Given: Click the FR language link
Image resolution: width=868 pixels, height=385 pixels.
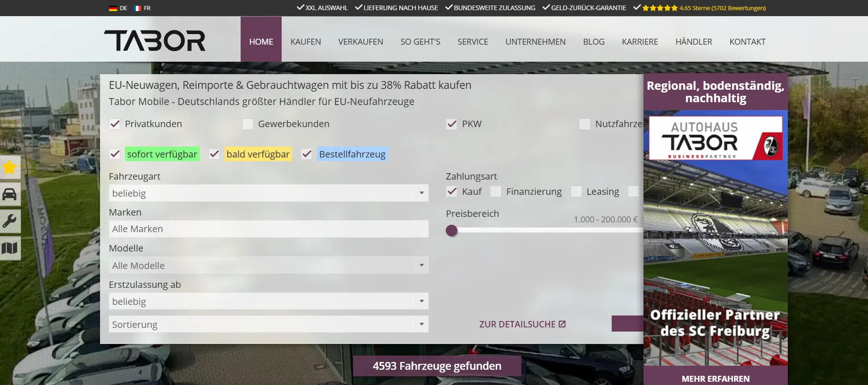Looking at the screenshot, I should tap(147, 8).
